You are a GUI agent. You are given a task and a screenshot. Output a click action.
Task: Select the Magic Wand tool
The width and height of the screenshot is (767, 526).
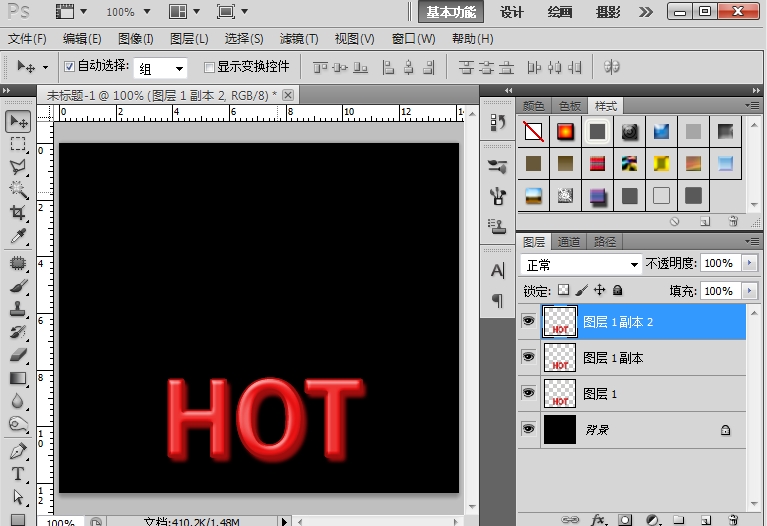click(x=18, y=190)
